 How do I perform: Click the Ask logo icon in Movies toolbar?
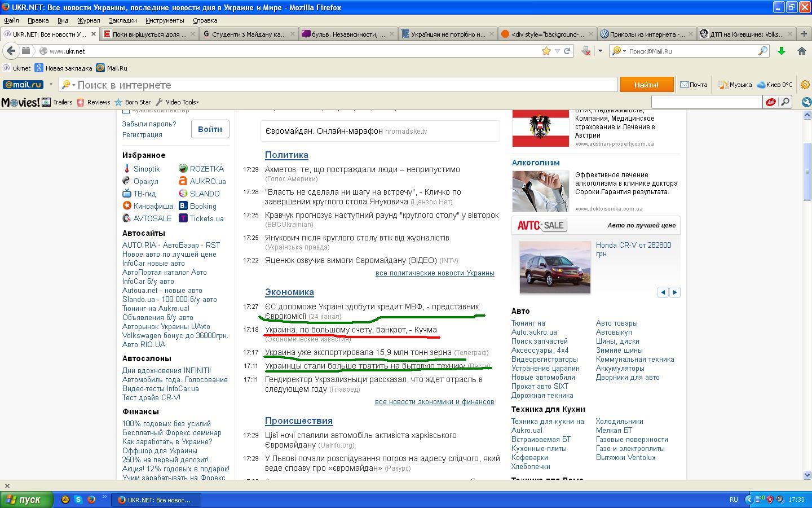tap(770, 102)
